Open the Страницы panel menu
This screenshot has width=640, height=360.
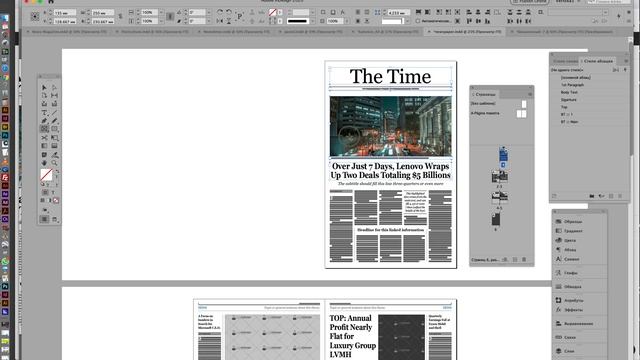pyautogui.click(x=530, y=94)
